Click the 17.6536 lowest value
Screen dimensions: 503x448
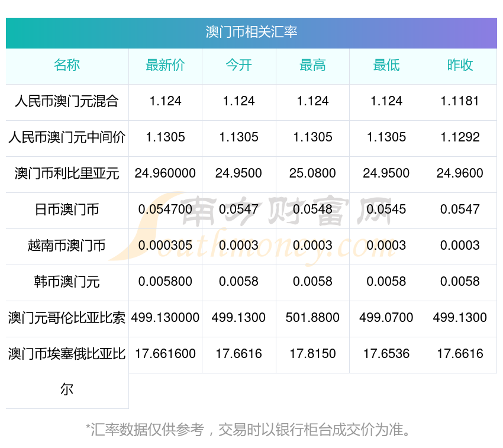[386, 354]
